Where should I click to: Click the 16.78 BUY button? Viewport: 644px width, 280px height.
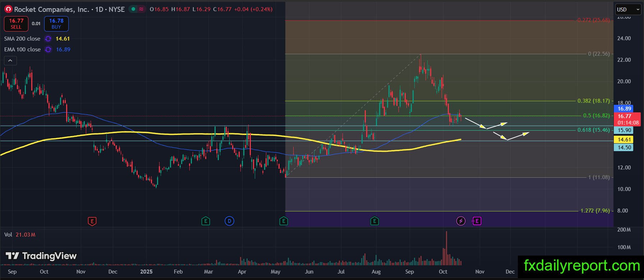point(56,24)
